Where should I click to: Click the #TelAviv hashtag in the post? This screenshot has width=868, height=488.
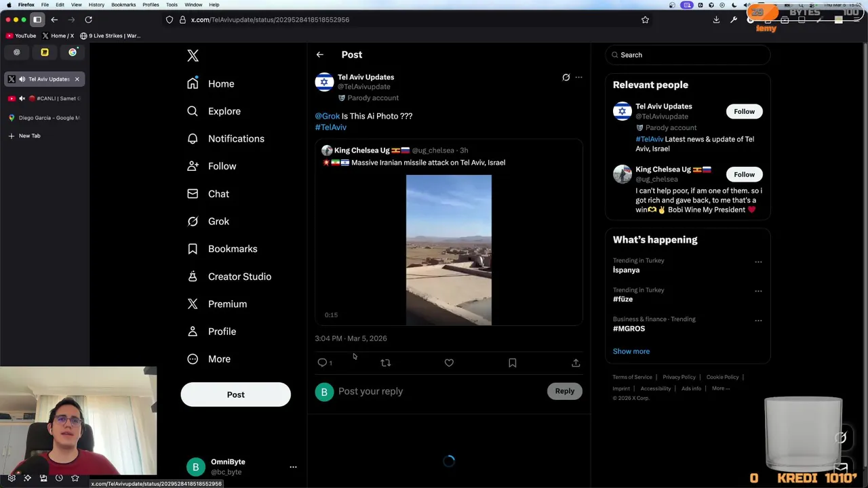pyautogui.click(x=330, y=127)
